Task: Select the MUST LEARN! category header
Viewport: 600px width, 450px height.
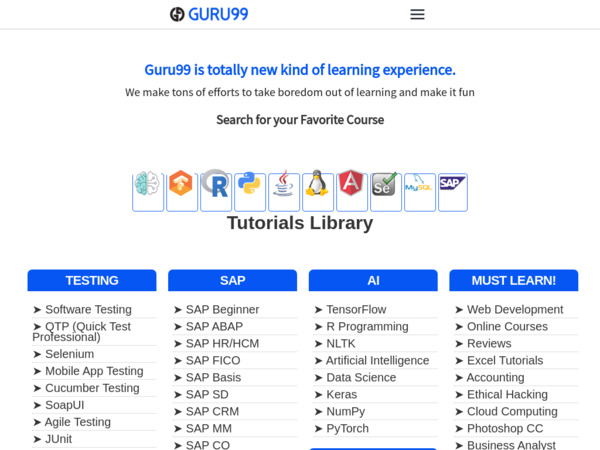Action: (514, 280)
